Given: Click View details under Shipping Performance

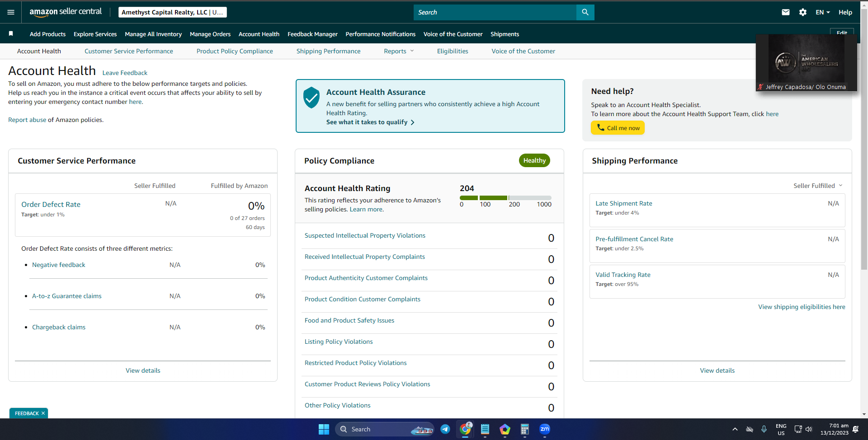Looking at the screenshot, I should point(717,370).
